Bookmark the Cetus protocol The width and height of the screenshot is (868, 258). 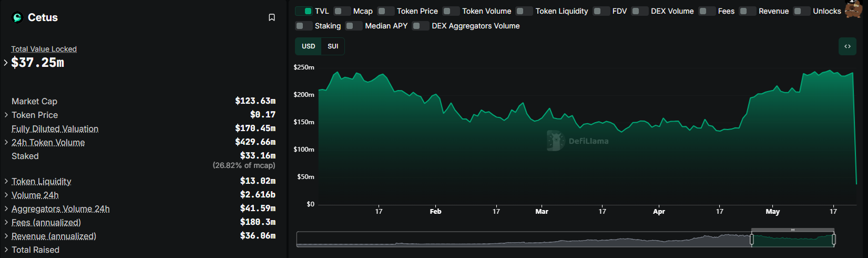[272, 17]
